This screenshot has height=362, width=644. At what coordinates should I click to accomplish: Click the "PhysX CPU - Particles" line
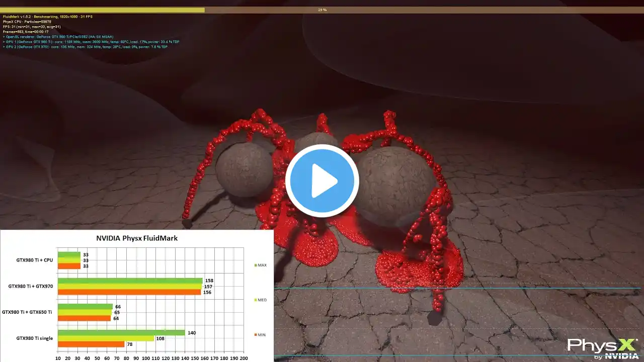27,22
